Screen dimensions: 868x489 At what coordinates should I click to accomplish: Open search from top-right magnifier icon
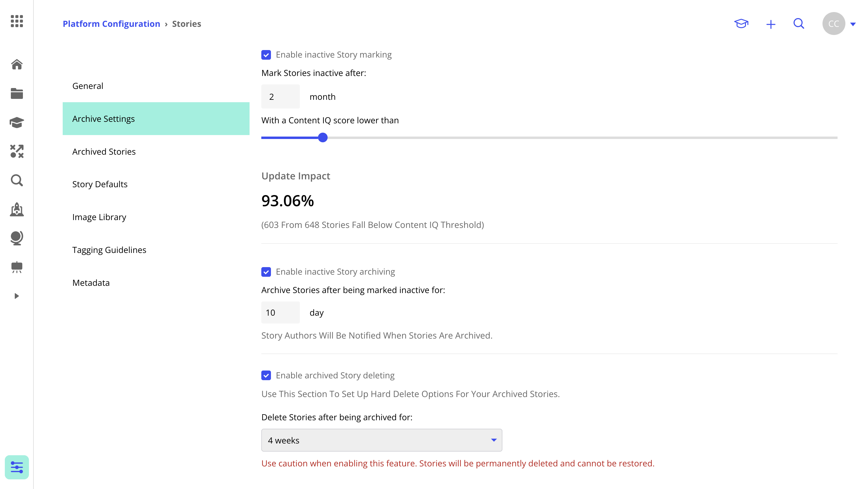coord(799,24)
